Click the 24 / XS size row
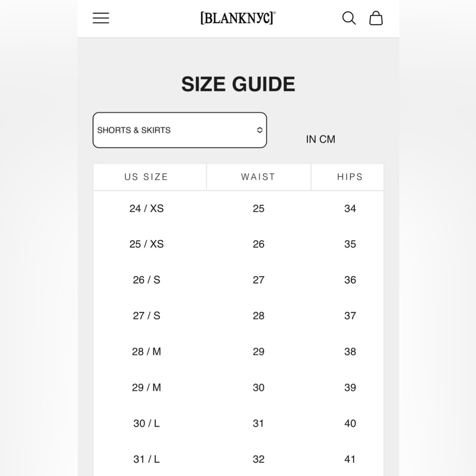 (238, 208)
